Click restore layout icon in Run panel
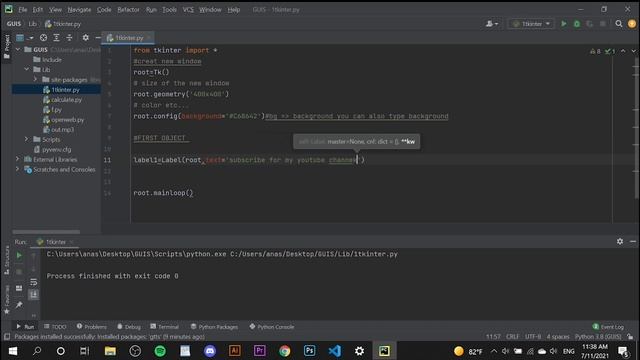The width and height of the screenshot is (640, 360). 19,288
